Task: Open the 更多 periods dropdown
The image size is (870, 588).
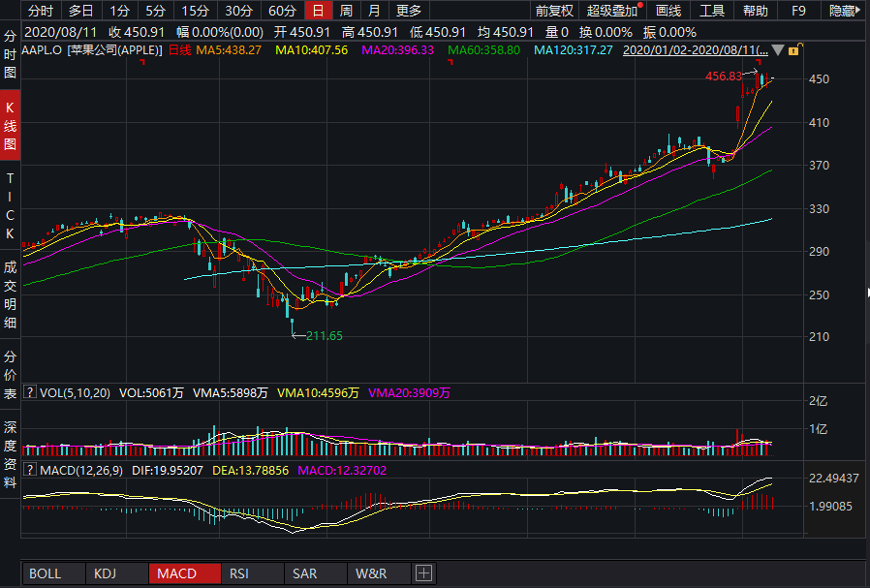Action: (x=409, y=11)
